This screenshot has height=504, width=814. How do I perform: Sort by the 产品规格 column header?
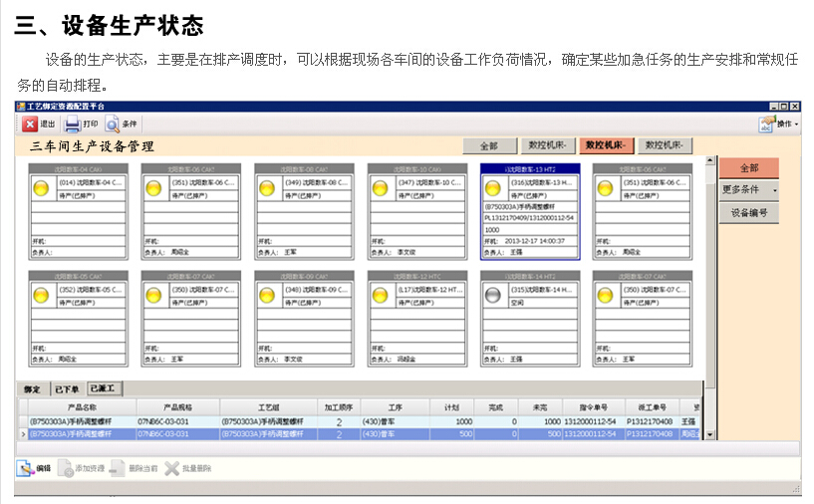[178, 407]
